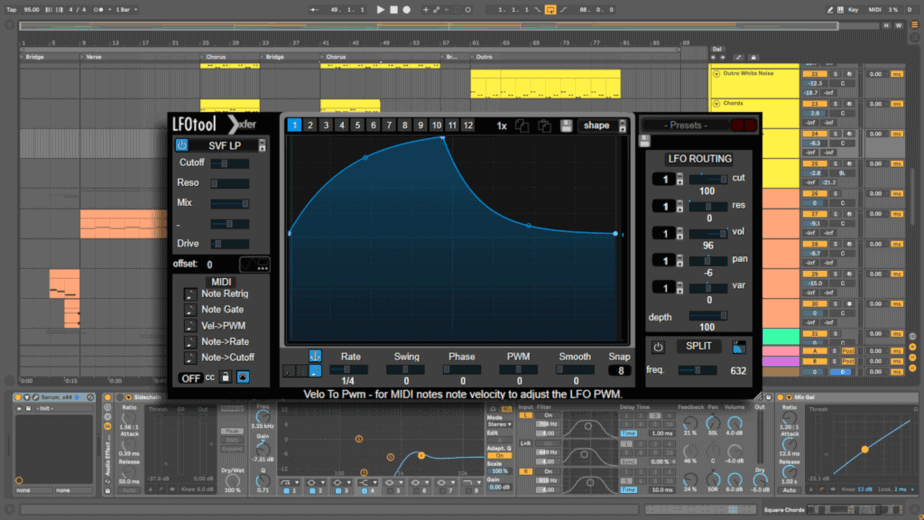Select LFO graph tab 1

coord(294,125)
